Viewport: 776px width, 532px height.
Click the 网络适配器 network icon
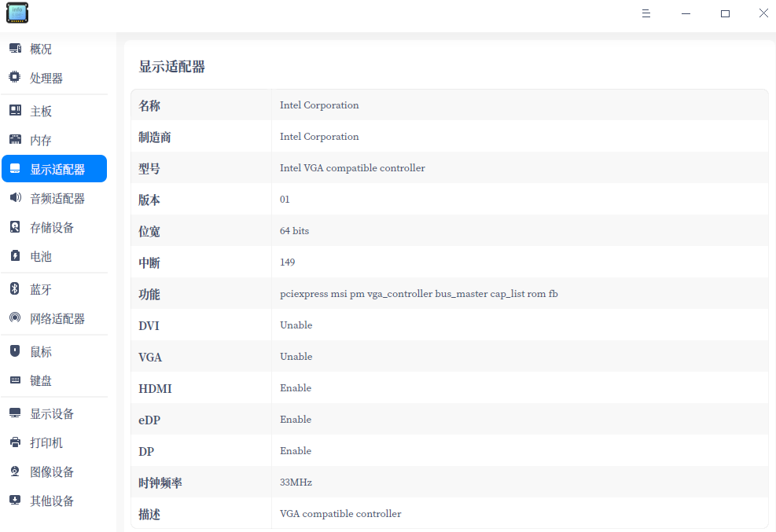coord(16,318)
